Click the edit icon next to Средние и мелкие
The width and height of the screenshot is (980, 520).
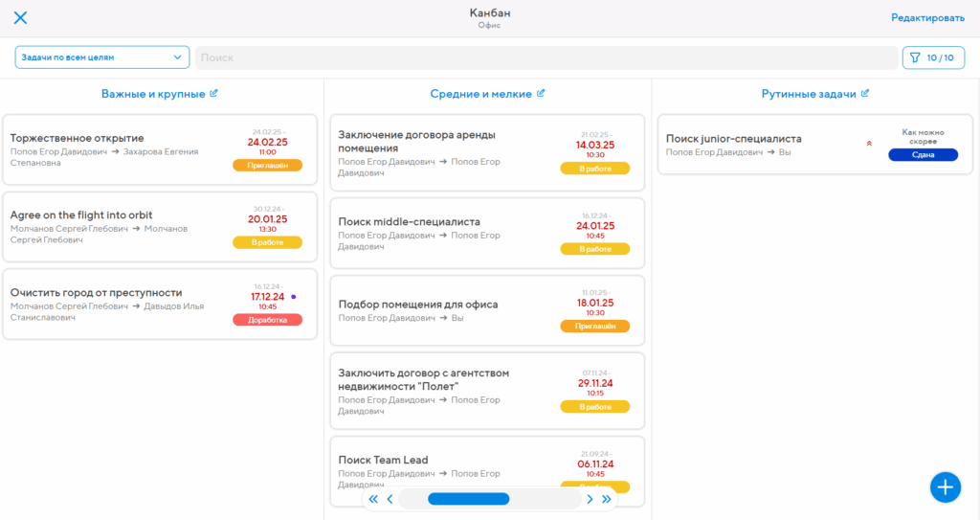click(541, 94)
